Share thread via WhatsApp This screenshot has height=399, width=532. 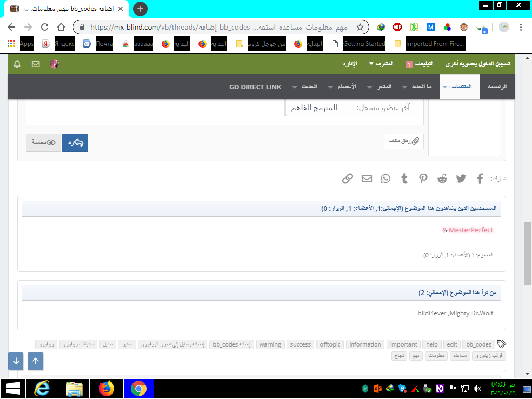(x=385, y=179)
